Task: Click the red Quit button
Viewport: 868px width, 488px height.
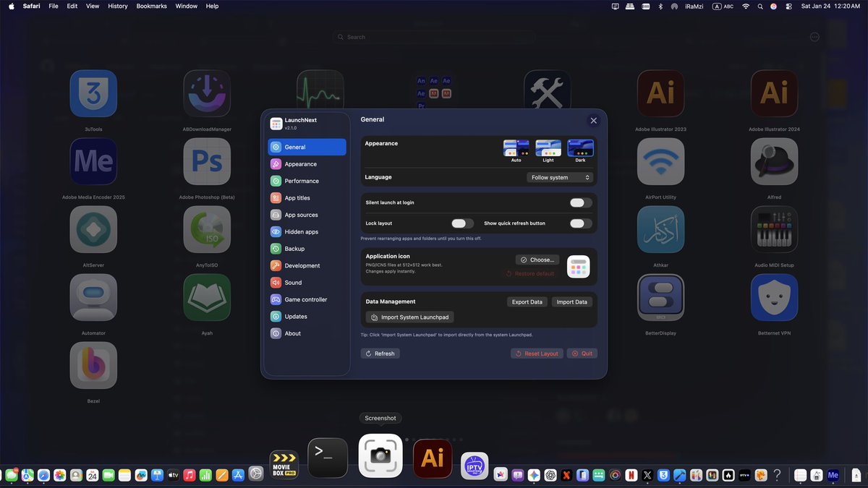Action: pyautogui.click(x=582, y=354)
